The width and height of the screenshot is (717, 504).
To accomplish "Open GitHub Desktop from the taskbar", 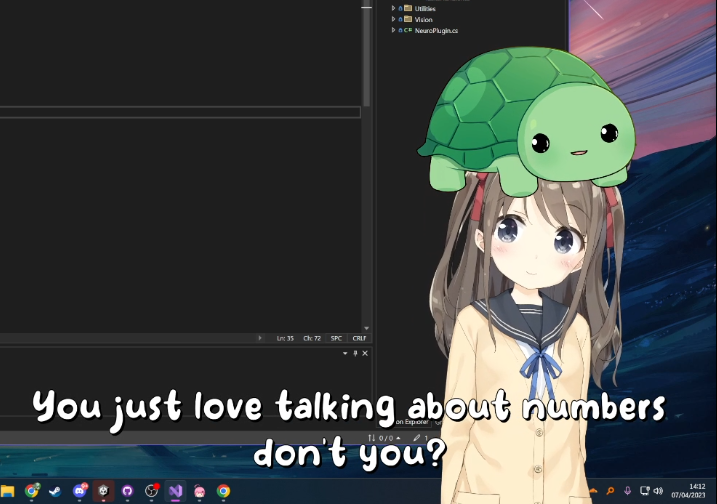I will [128, 491].
